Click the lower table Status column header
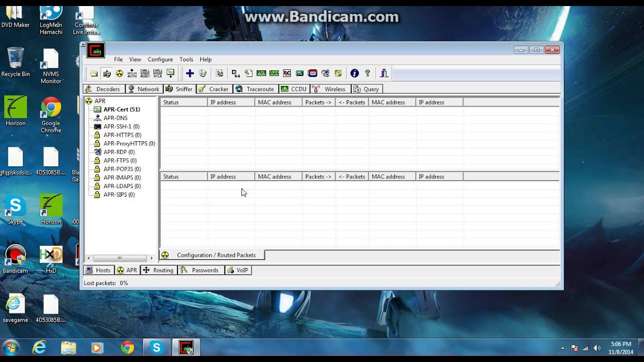This screenshot has width=644, height=362. (x=184, y=176)
